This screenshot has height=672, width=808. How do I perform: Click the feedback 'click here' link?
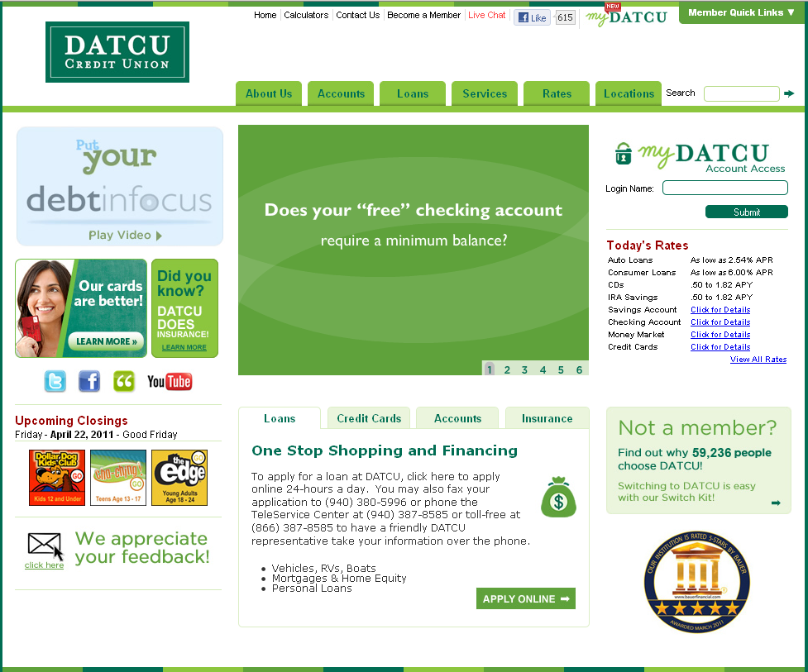(x=45, y=565)
